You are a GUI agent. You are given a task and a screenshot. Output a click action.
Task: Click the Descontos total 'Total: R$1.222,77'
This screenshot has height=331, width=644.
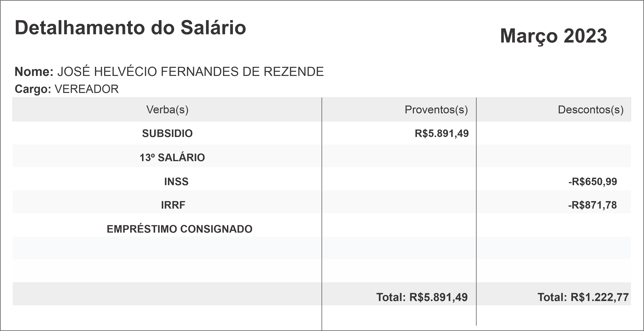click(x=583, y=297)
